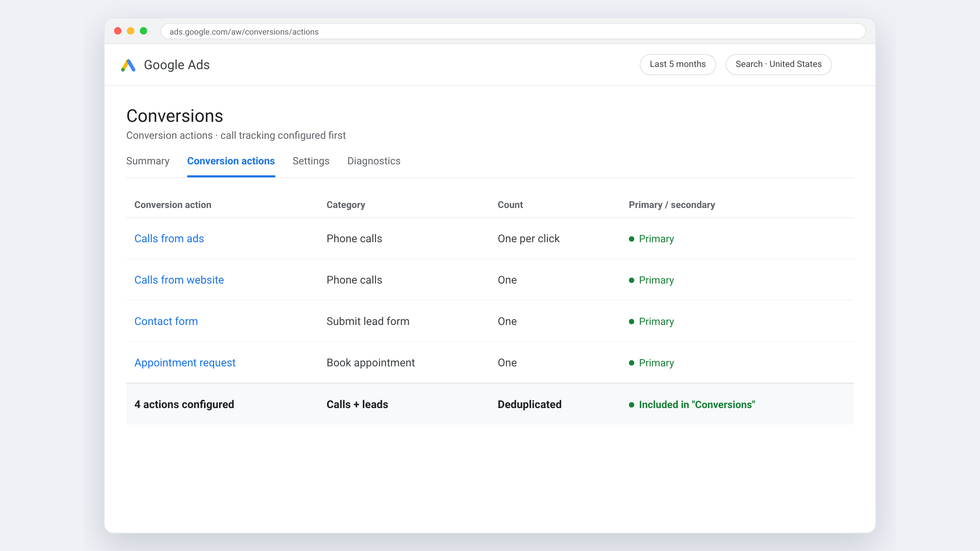Click the 'Calls + leads' summary cell
This screenshot has height=551, width=980.
(357, 404)
